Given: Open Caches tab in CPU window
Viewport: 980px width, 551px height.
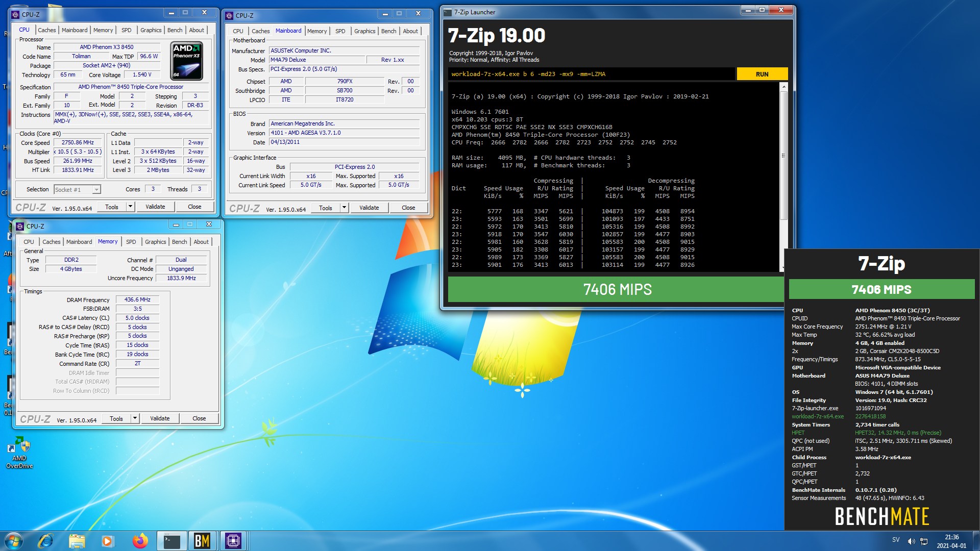Looking at the screenshot, I should tap(46, 30).
